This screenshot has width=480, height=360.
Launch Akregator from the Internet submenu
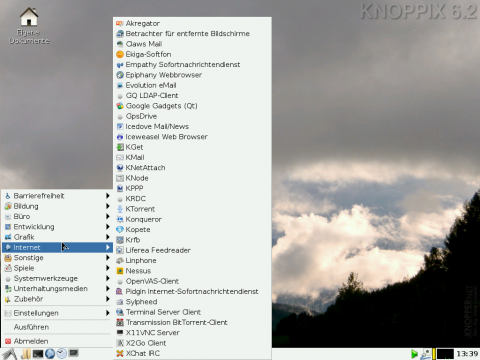point(192,23)
